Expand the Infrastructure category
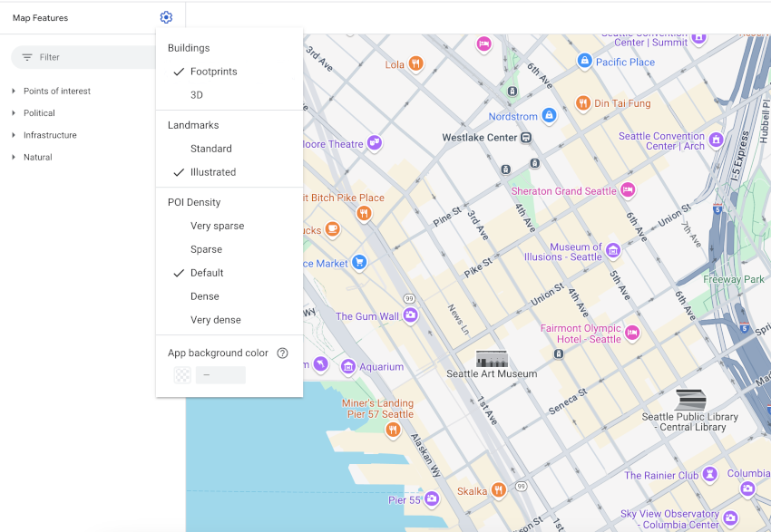The width and height of the screenshot is (771, 532). coord(14,135)
